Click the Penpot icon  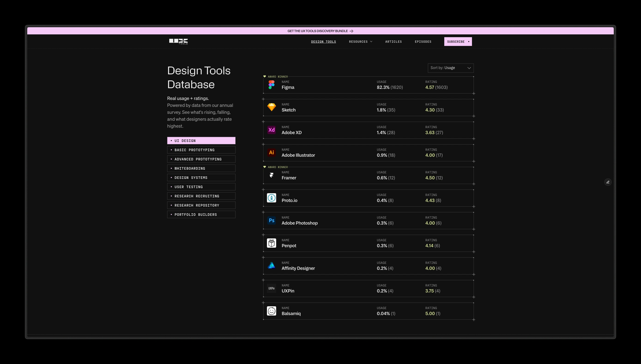271,243
